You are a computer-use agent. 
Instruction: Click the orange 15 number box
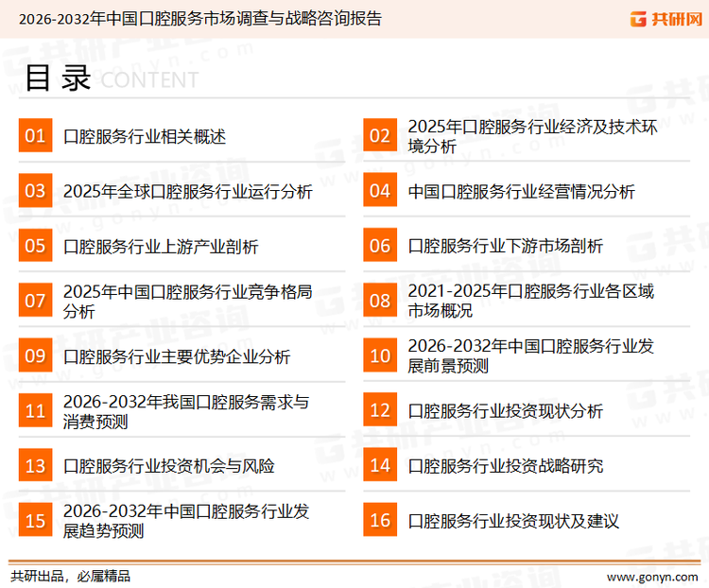point(35,520)
